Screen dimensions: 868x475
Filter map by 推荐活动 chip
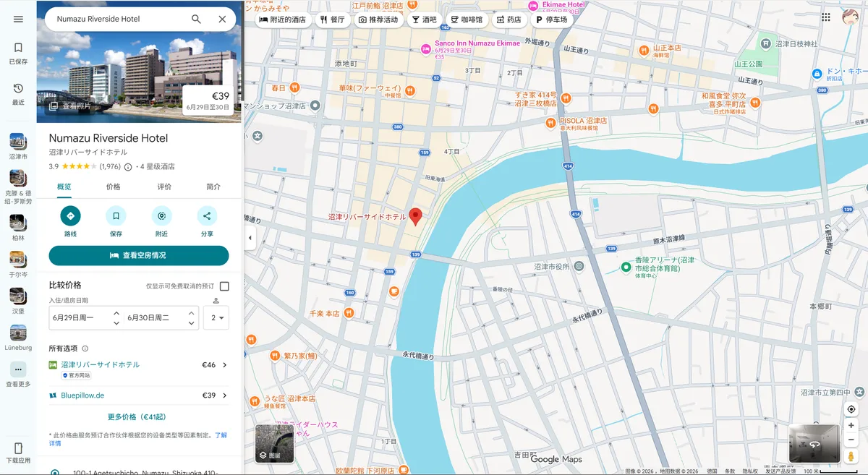point(378,20)
